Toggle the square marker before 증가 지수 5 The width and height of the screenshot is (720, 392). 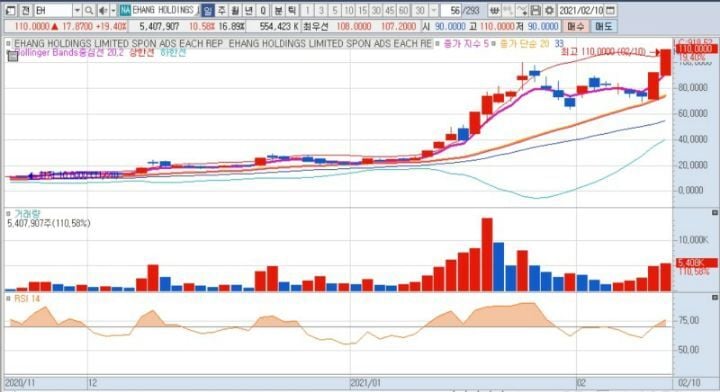click(x=438, y=44)
